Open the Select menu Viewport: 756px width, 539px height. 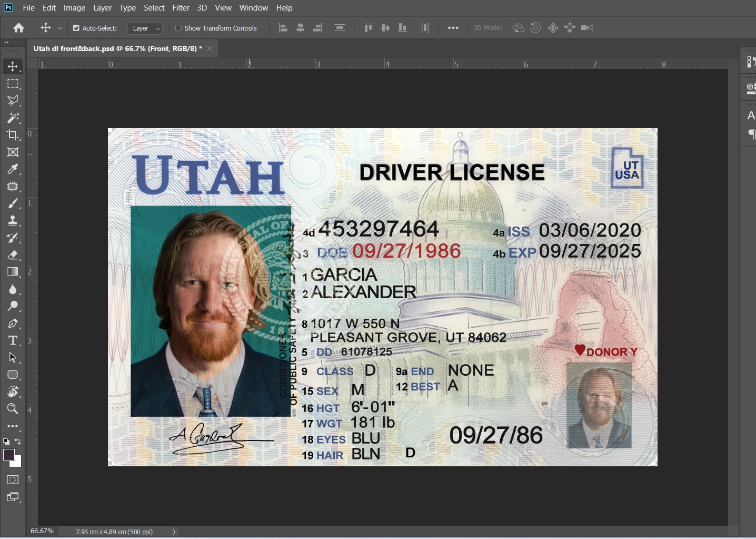pos(154,8)
